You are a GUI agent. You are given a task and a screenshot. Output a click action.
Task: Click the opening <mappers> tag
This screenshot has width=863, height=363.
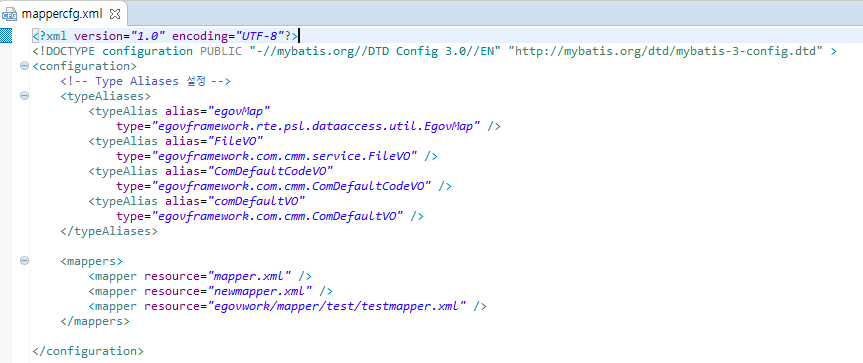(x=92, y=261)
